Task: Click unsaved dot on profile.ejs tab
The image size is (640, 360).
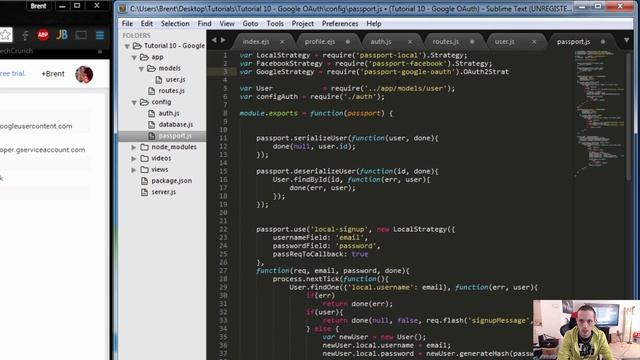Action: click(x=348, y=42)
